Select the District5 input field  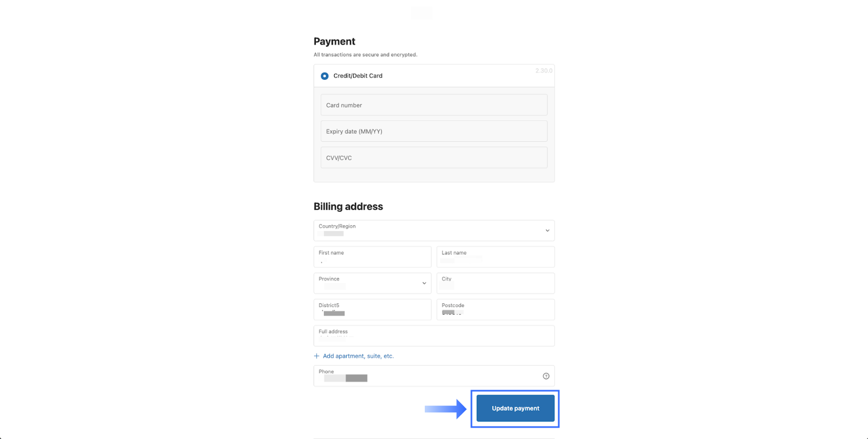pos(372,310)
